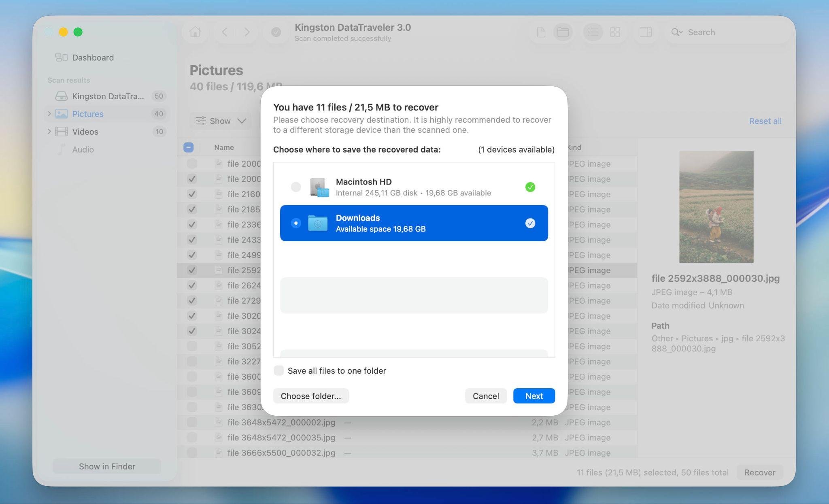Click the Downloads folder icon

coord(318,223)
